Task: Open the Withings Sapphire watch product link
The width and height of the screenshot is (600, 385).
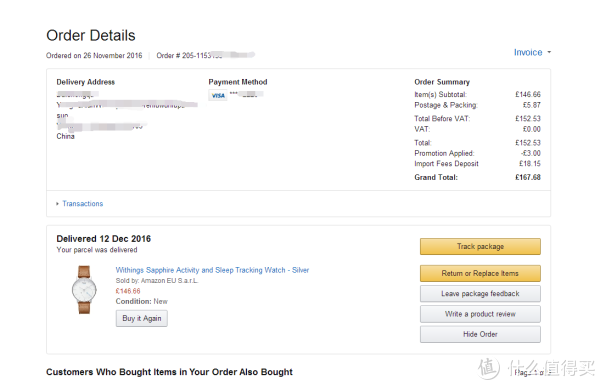Action: pyautogui.click(x=212, y=270)
